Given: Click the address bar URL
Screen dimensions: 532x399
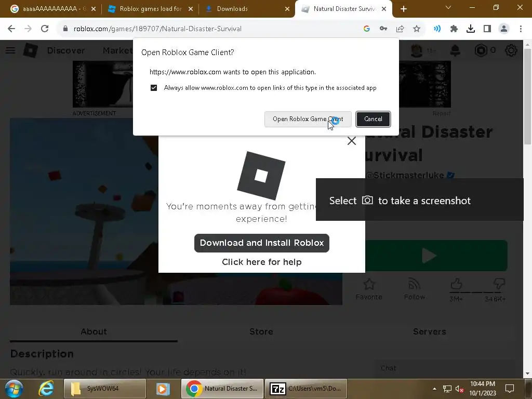Looking at the screenshot, I should [x=157, y=29].
